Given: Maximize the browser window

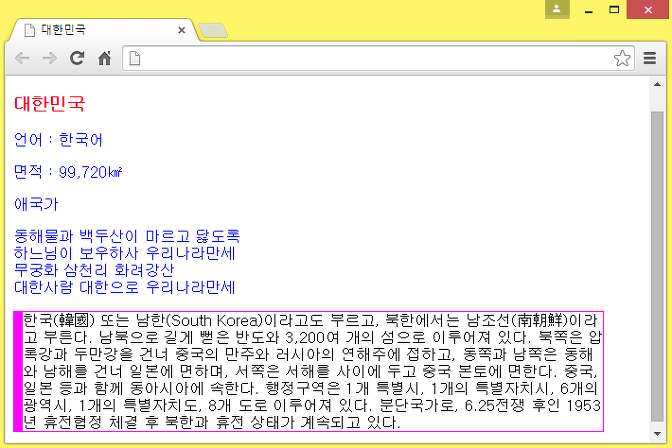Looking at the screenshot, I should 614,9.
